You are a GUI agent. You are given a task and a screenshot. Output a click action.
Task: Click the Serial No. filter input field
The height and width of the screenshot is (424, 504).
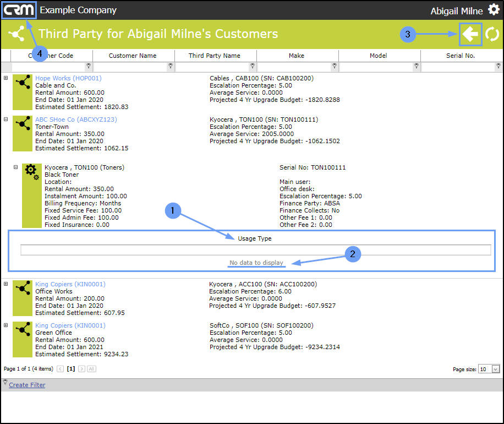[x=458, y=67]
